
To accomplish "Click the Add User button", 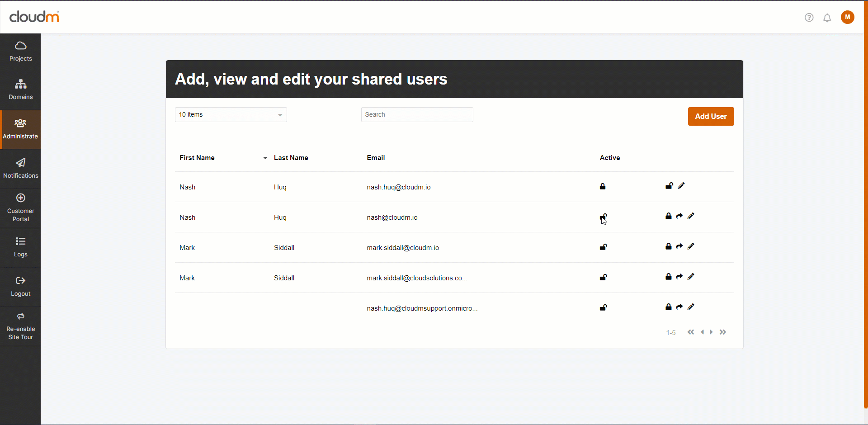I will (711, 117).
